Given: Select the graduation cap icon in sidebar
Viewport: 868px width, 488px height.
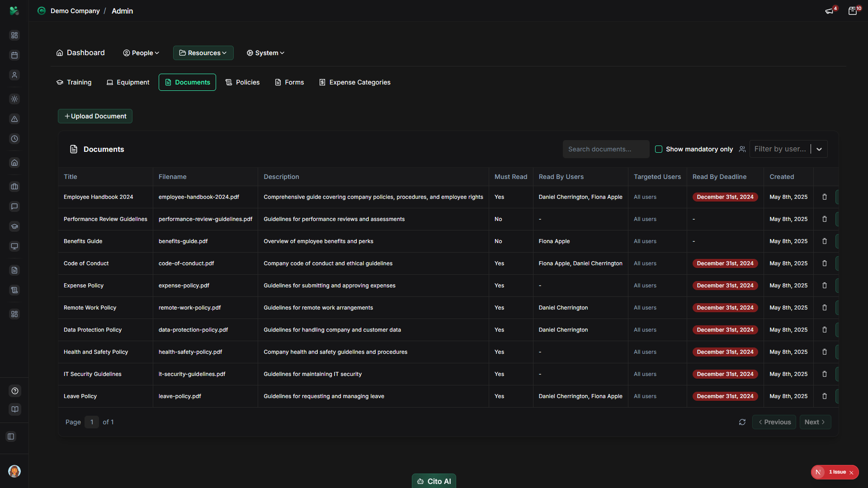Looking at the screenshot, I should (14, 226).
